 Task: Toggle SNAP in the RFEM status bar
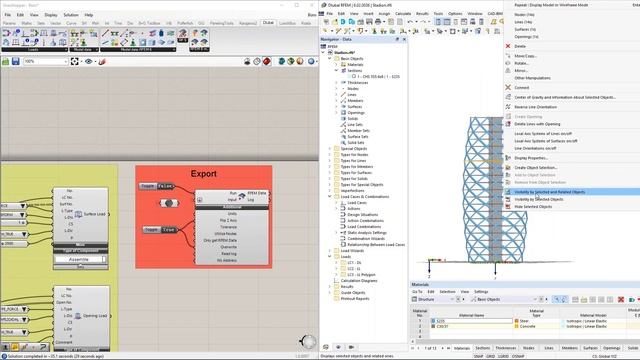478,356
